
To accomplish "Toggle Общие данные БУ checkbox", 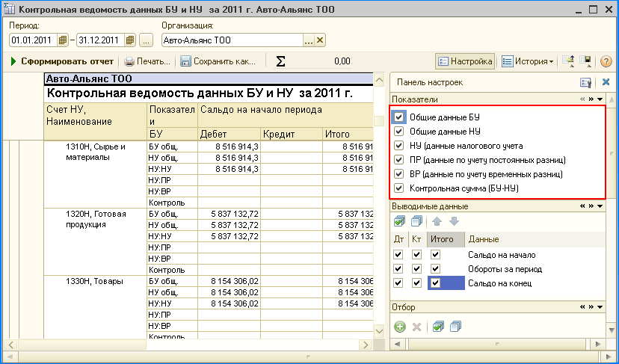I will click(x=398, y=117).
